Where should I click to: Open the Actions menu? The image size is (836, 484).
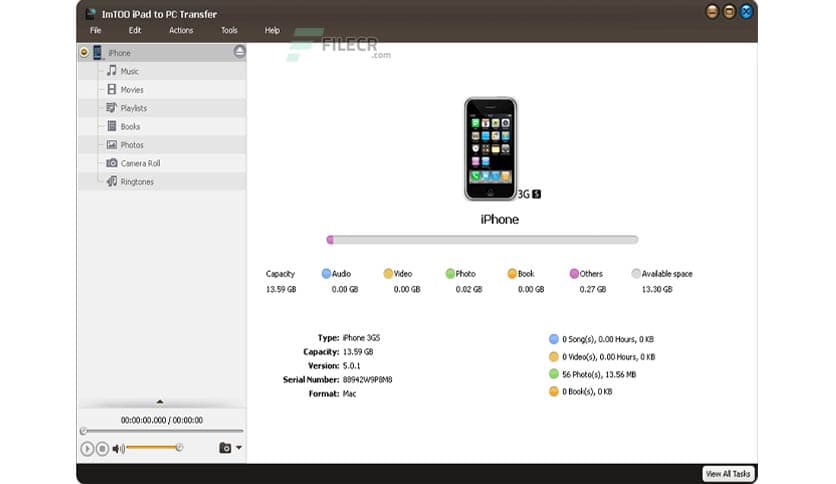click(181, 30)
